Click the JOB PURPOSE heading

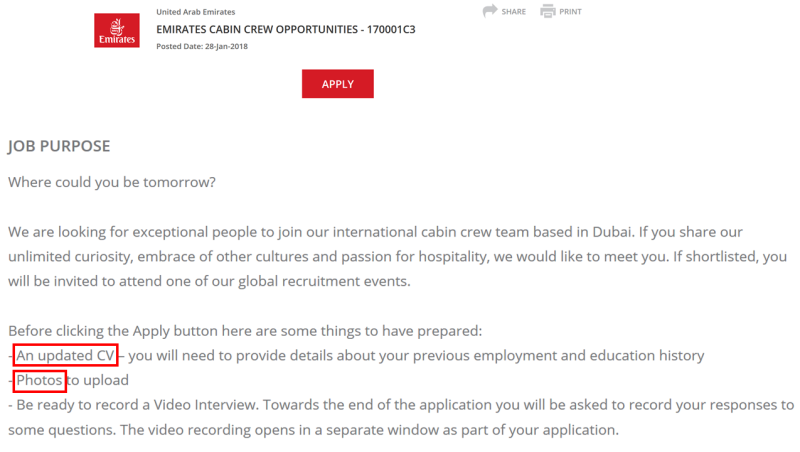pos(59,146)
